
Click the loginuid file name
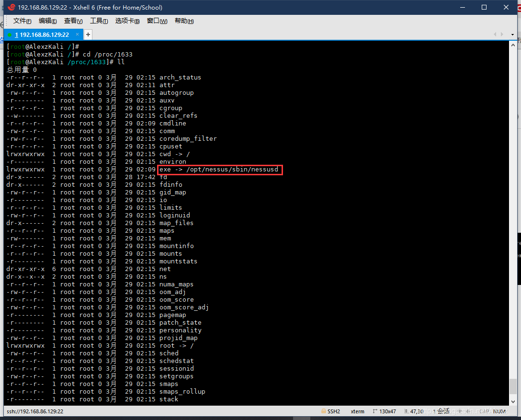tap(175, 216)
